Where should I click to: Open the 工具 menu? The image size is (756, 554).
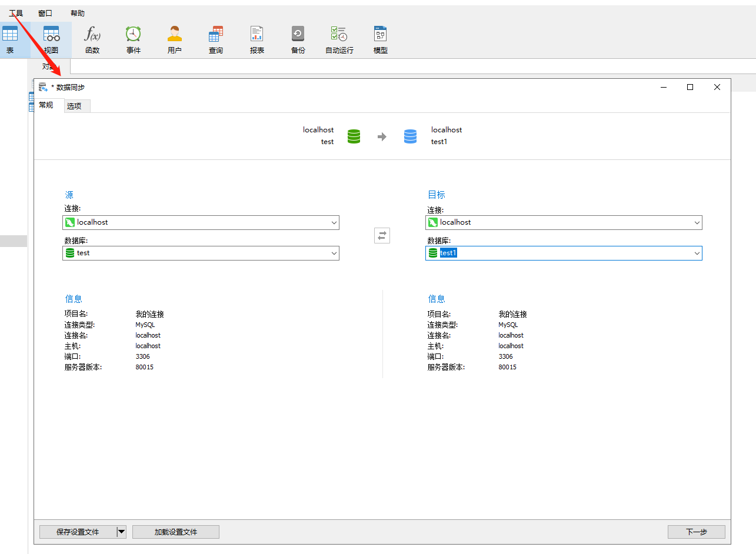[x=16, y=13]
